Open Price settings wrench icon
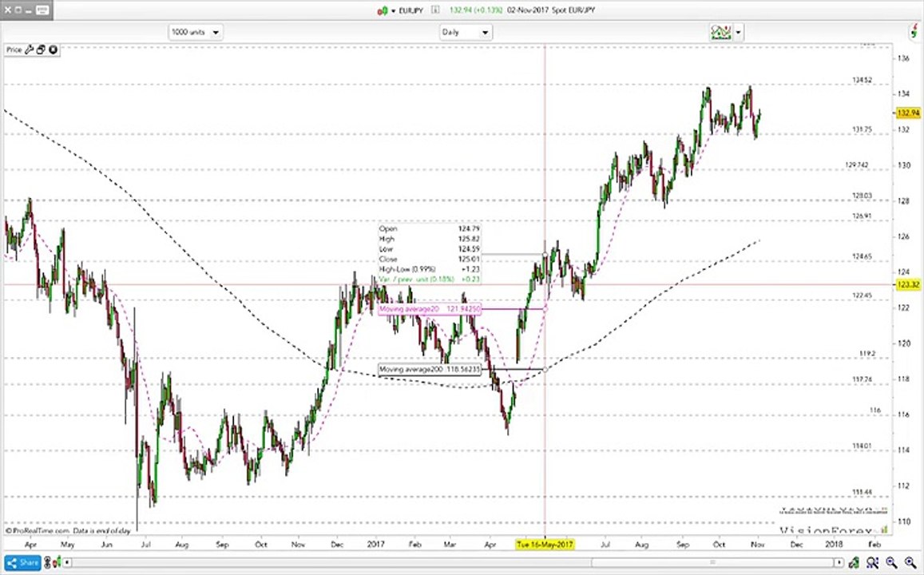 click(29, 50)
